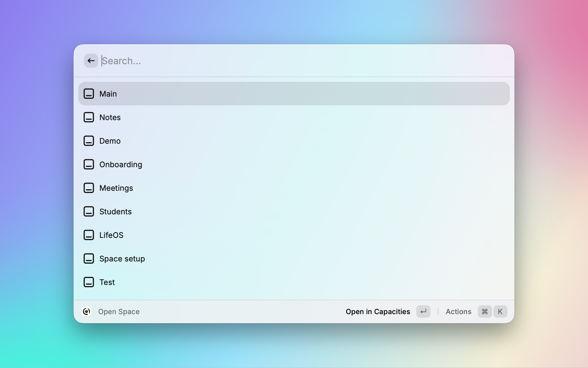Screen dimensions: 588x368
Task: Click the Capacities logo in footer
Action: (x=86, y=311)
